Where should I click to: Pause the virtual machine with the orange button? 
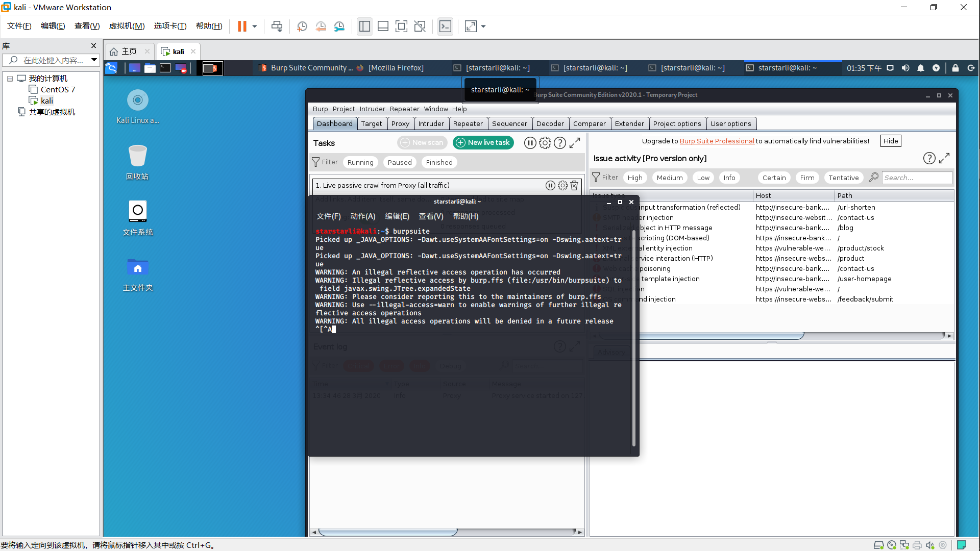242,27
